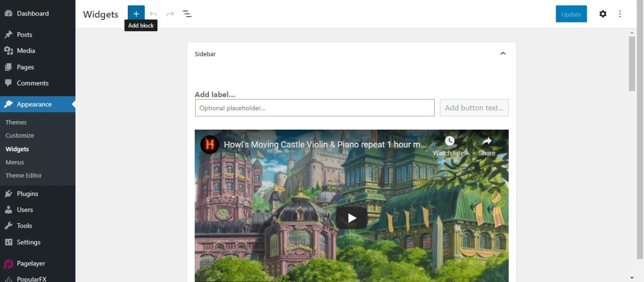Click the Media library icon
The width and height of the screenshot is (644, 282).
pos(9,51)
